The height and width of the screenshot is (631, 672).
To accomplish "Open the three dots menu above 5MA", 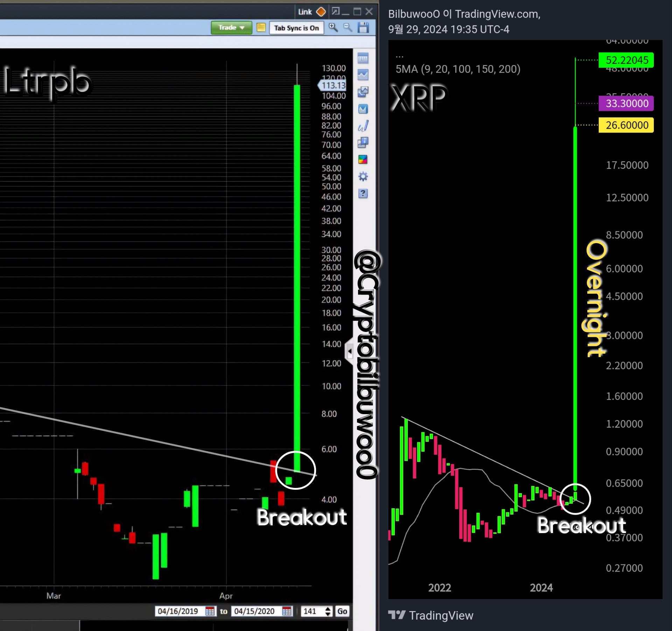I will [x=399, y=56].
